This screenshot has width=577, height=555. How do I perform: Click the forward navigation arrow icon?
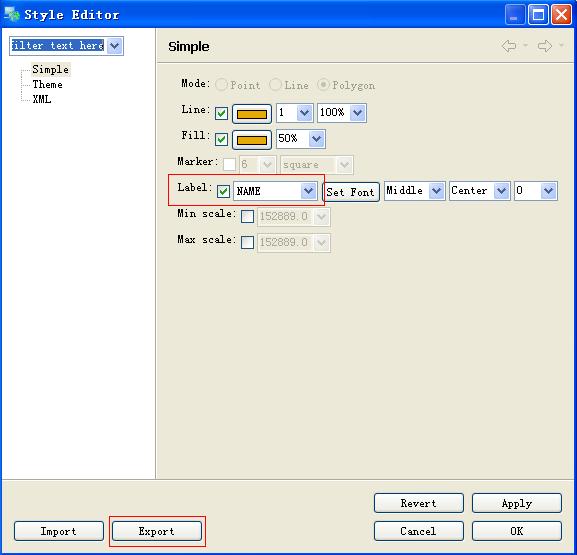pos(545,46)
